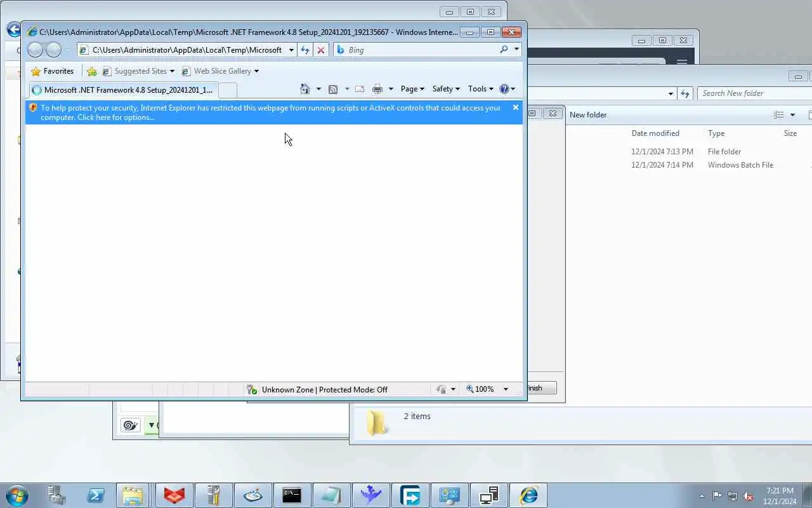Expand the Print dropdown arrow

pyautogui.click(x=391, y=89)
